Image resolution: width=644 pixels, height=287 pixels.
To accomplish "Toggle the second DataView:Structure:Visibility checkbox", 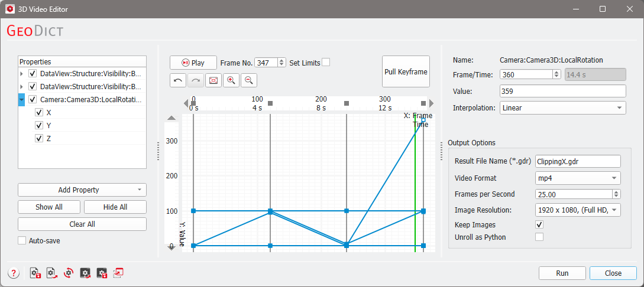I will coord(33,86).
